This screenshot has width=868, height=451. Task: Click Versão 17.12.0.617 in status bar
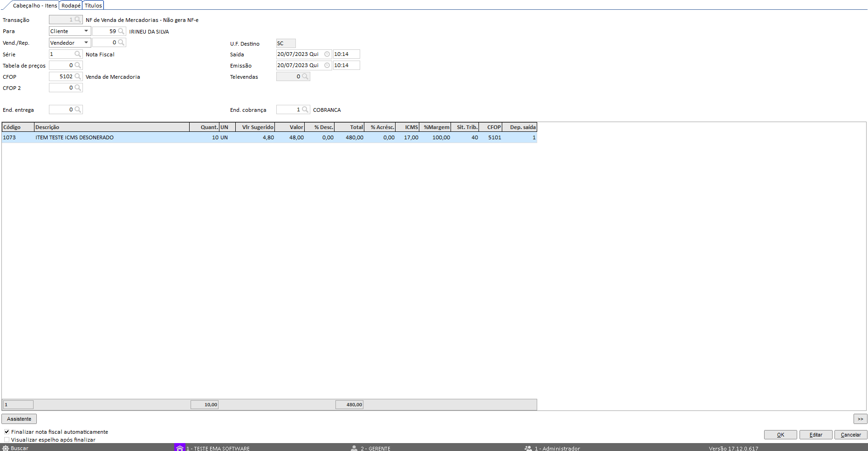point(734,448)
